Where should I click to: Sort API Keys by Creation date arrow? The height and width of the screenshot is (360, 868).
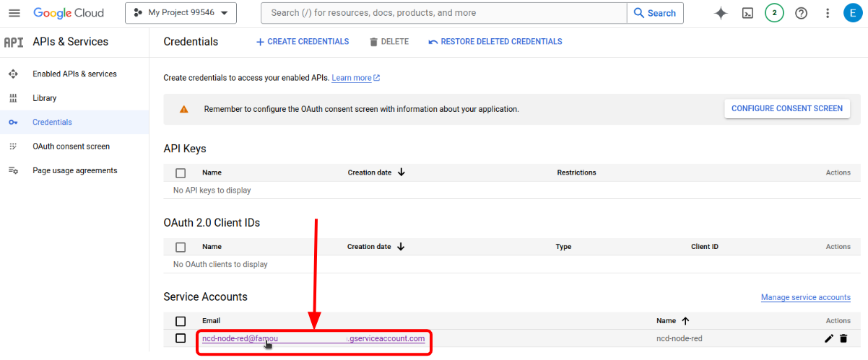(401, 172)
